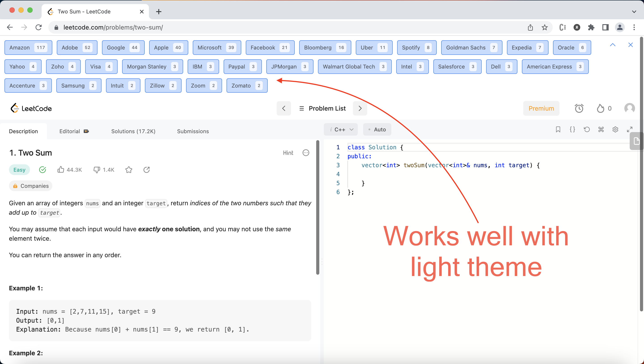Open the C++ language dropdown

[341, 129]
